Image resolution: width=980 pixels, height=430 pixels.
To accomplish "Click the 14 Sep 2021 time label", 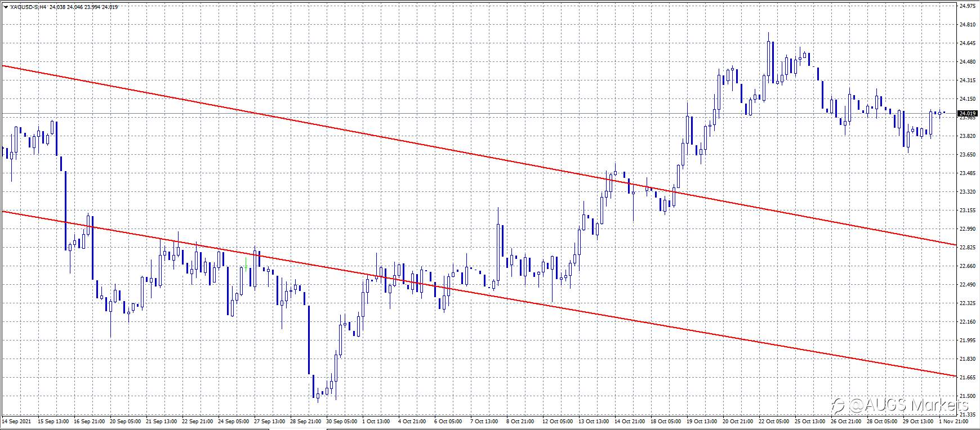I will click(x=15, y=421).
